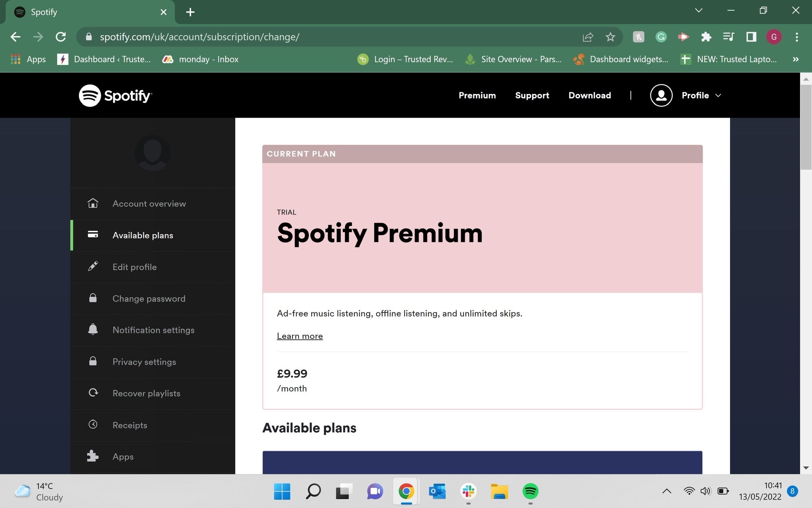Click the Edit profile pencil icon
812x508 pixels.
tap(93, 266)
